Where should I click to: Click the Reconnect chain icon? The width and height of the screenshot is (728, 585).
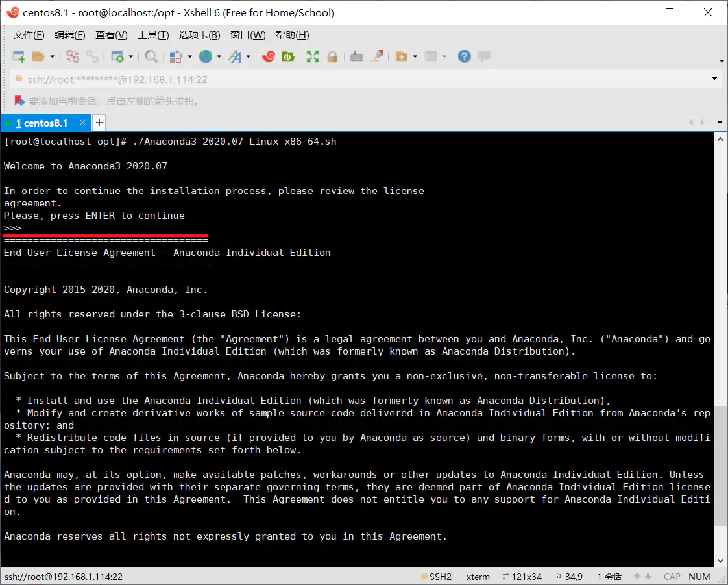(x=92, y=56)
